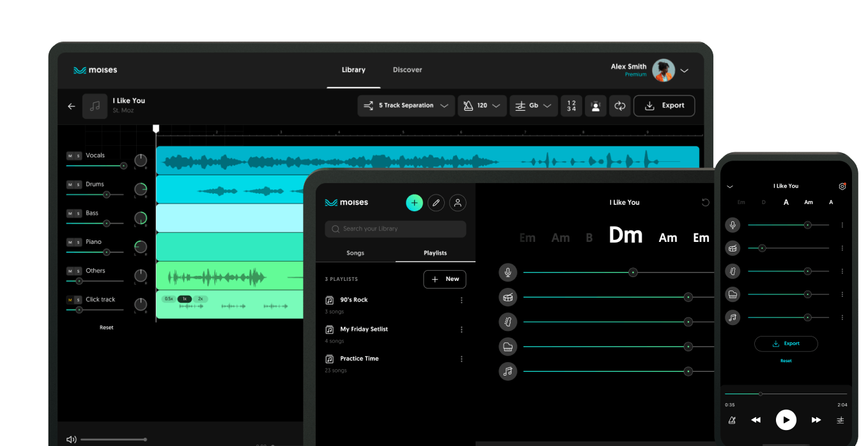Image resolution: width=868 pixels, height=446 pixels.
Task: Open the settings gear on phone
Action: [842, 186]
